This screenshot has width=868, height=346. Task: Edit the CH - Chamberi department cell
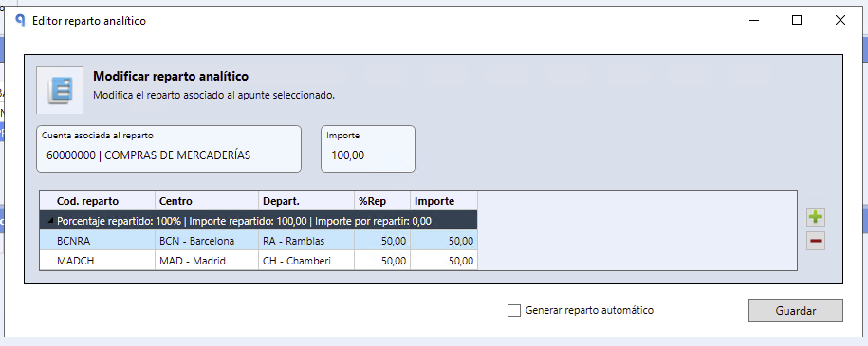[306, 260]
